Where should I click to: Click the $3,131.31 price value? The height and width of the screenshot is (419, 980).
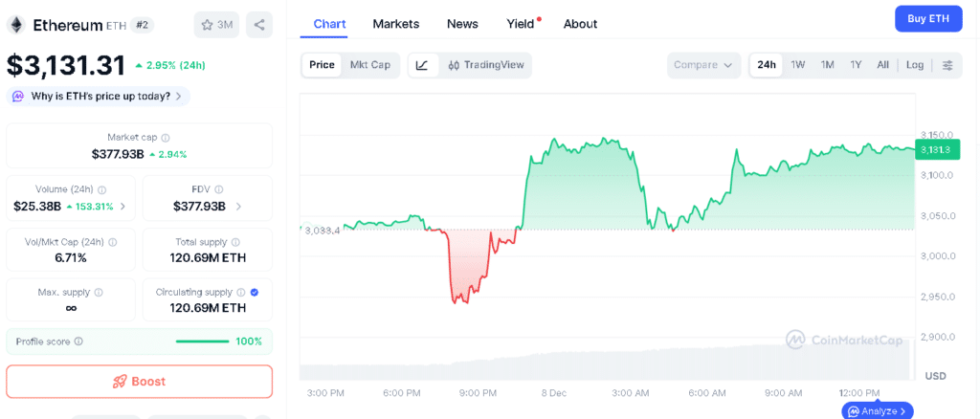(x=66, y=66)
